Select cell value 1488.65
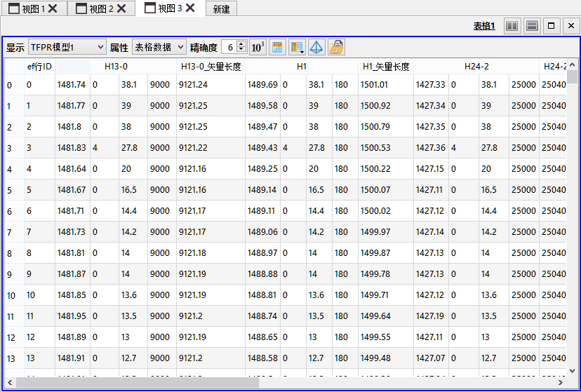Image resolution: width=581 pixels, height=392 pixels. pyautogui.click(x=262, y=337)
